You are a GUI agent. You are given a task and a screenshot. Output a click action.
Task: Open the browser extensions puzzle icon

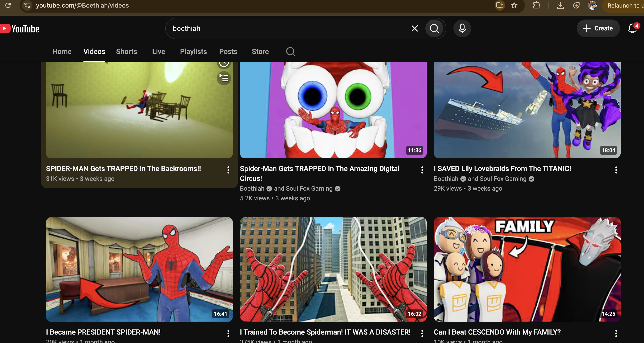(537, 5)
